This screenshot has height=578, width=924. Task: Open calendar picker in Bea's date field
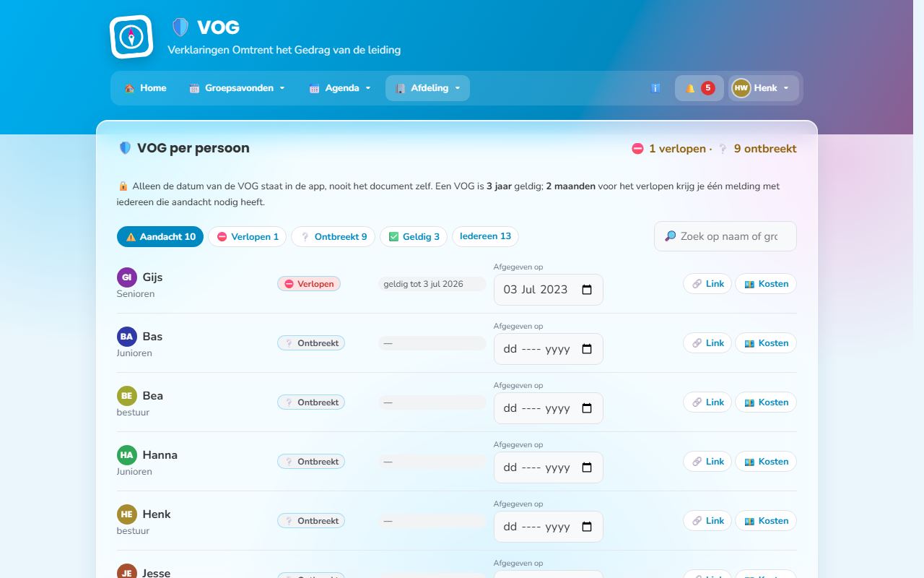(587, 408)
